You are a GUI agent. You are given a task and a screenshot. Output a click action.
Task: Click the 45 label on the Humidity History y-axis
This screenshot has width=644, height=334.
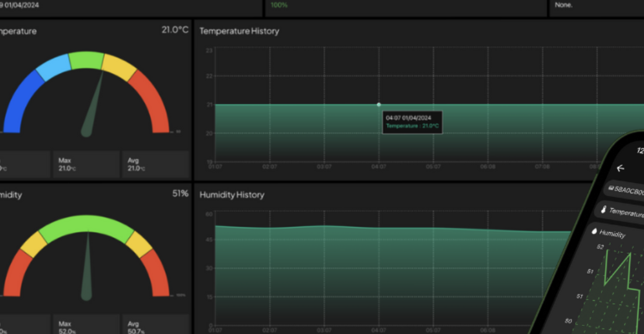(x=209, y=239)
